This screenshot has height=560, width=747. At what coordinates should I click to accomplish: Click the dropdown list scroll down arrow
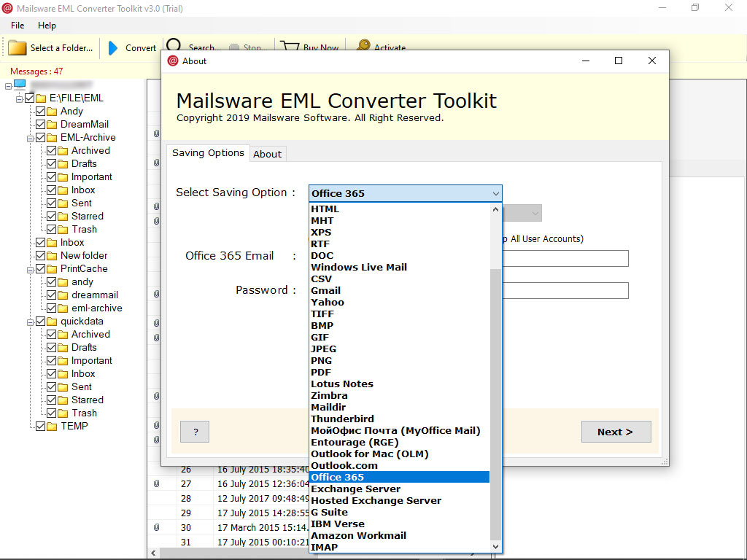tap(495, 547)
